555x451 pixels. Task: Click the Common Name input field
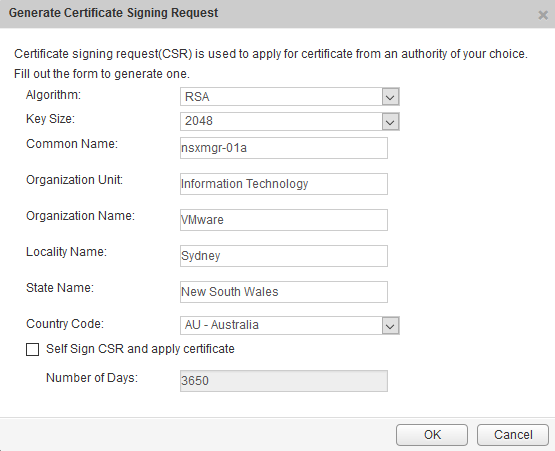(284, 148)
